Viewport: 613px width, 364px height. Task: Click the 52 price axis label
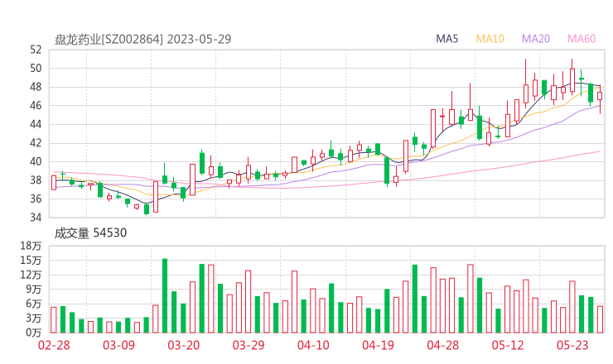tap(36, 50)
